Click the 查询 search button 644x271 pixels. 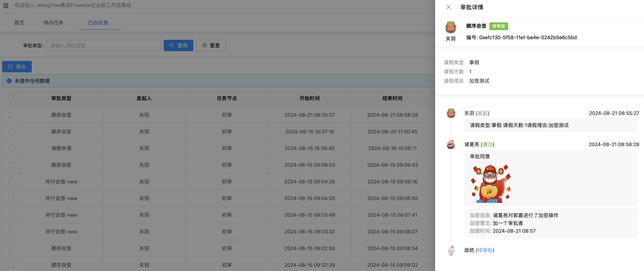178,46
